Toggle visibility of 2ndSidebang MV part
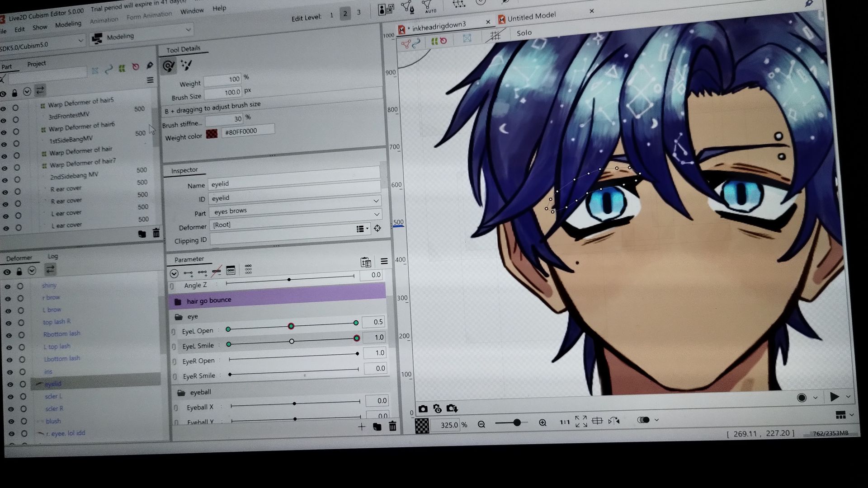Image resolution: width=868 pixels, height=488 pixels. pyautogui.click(x=5, y=180)
